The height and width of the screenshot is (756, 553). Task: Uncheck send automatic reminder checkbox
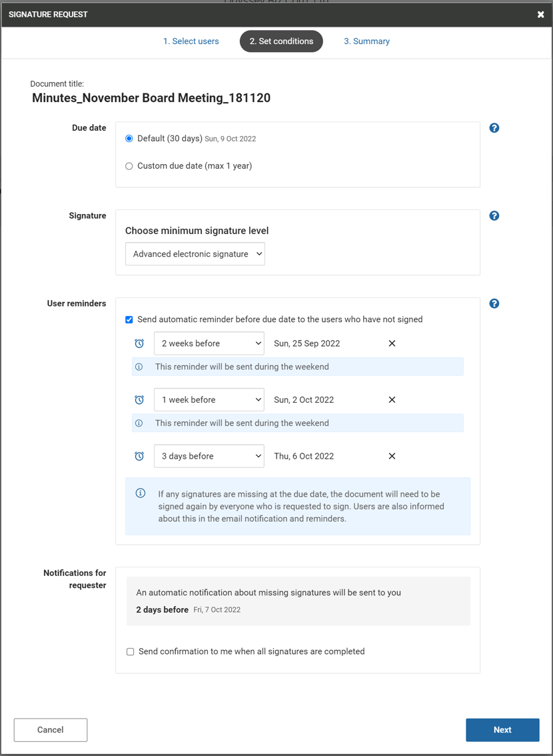point(129,319)
